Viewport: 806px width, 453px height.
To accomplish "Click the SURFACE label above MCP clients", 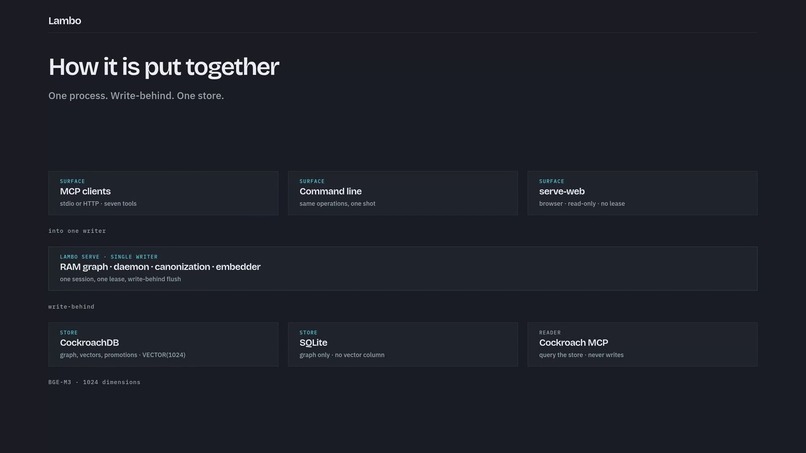I will (72, 182).
